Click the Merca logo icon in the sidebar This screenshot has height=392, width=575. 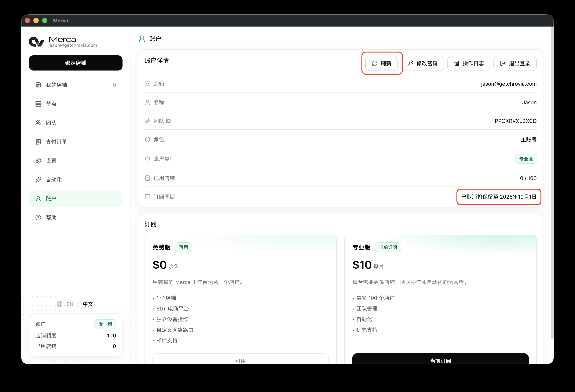(36, 42)
